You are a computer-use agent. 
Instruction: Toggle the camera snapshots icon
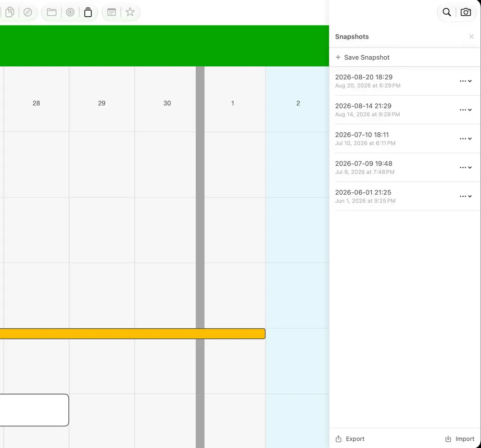click(x=466, y=12)
